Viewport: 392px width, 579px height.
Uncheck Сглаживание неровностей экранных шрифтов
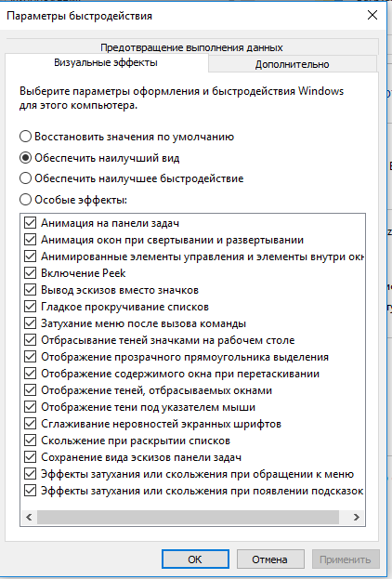[30, 424]
